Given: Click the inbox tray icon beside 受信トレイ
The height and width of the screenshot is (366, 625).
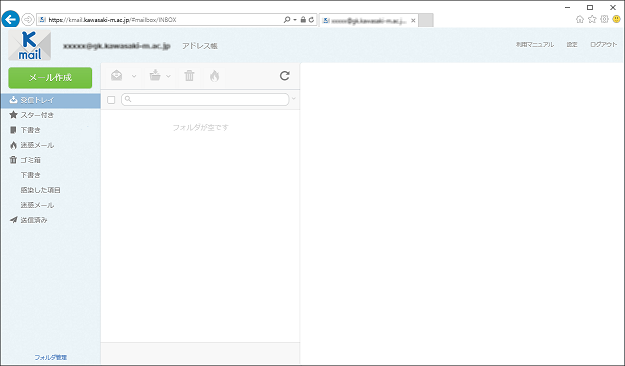Looking at the screenshot, I should pyautogui.click(x=13, y=100).
